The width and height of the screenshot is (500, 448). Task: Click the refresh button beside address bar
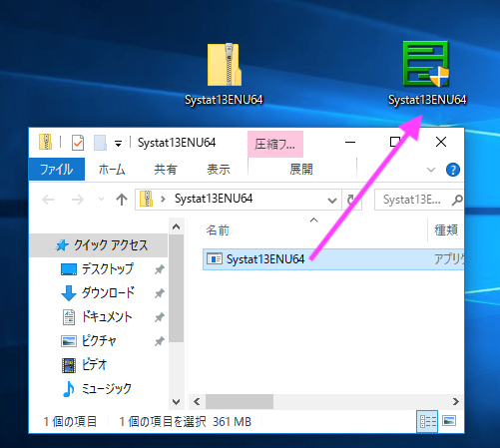[351, 200]
